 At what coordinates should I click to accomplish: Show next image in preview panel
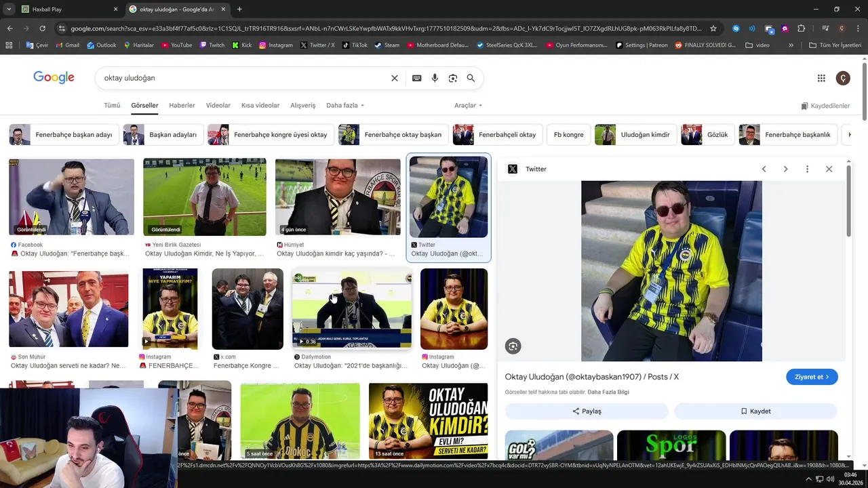coord(785,169)
